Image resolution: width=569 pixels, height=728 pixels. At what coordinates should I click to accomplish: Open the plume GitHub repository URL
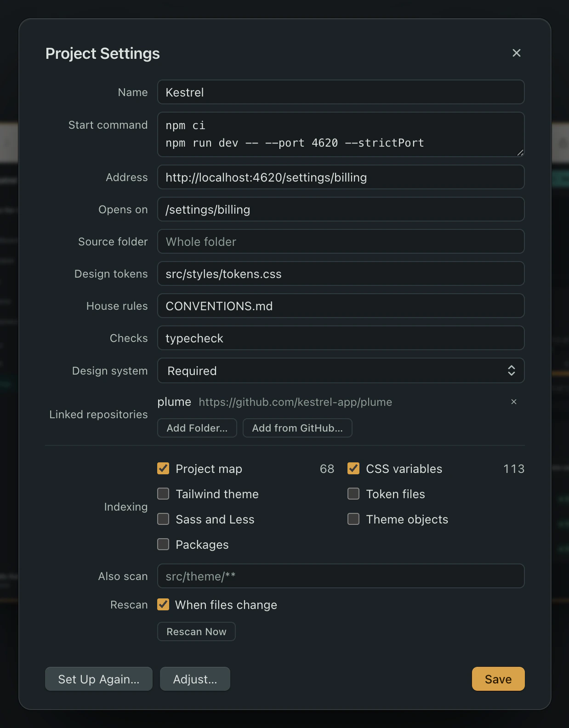(296, 402)
